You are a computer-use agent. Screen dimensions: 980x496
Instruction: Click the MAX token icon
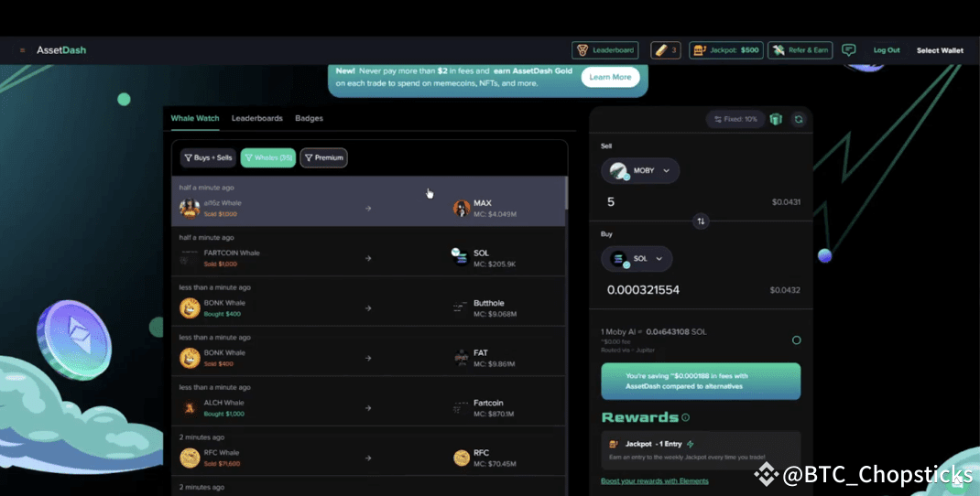(462, 209)
